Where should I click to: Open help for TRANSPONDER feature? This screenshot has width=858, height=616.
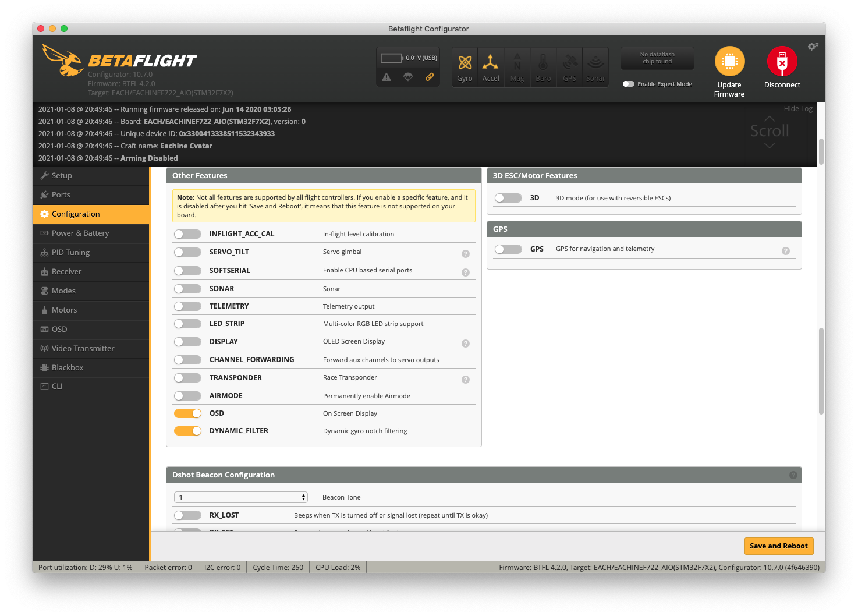(x=466, y=380)
